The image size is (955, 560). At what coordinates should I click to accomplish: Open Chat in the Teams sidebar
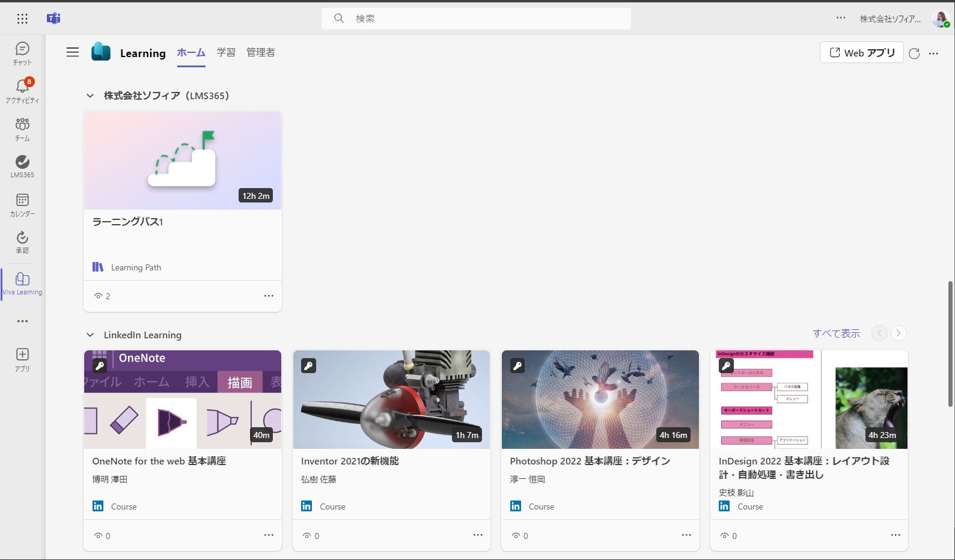coord(22,54)
